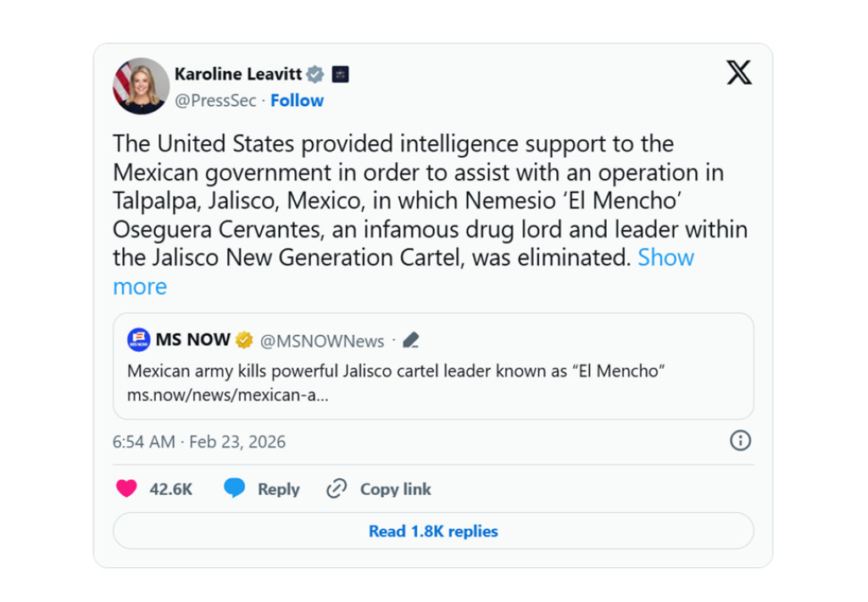Open the @PressSec profile handle

click(215, 100)
